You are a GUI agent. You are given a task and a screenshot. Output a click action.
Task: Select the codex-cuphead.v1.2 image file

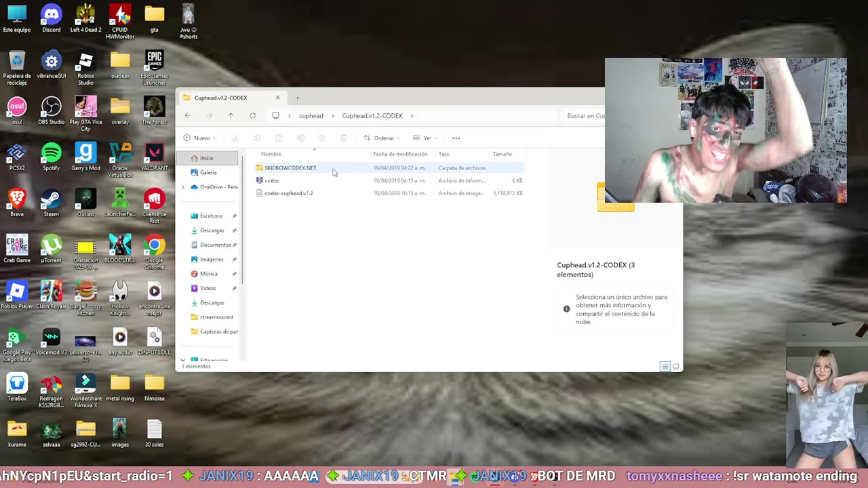point(389,193)
